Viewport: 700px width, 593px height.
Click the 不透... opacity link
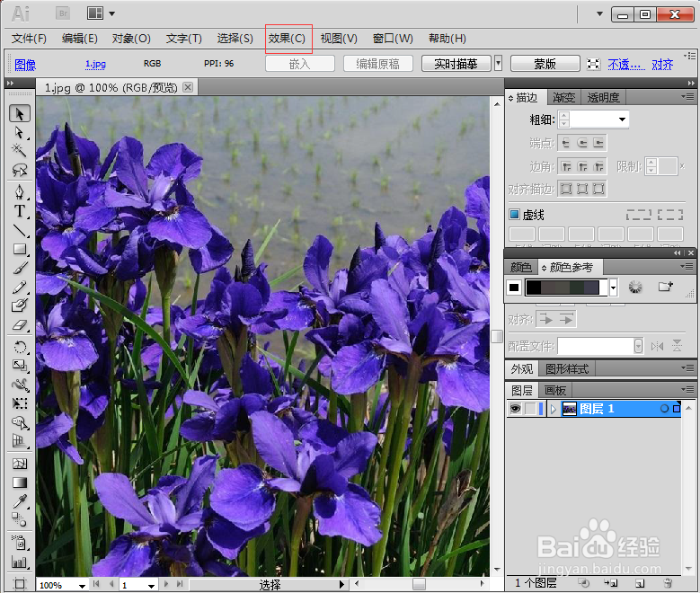tap(626, 65)
